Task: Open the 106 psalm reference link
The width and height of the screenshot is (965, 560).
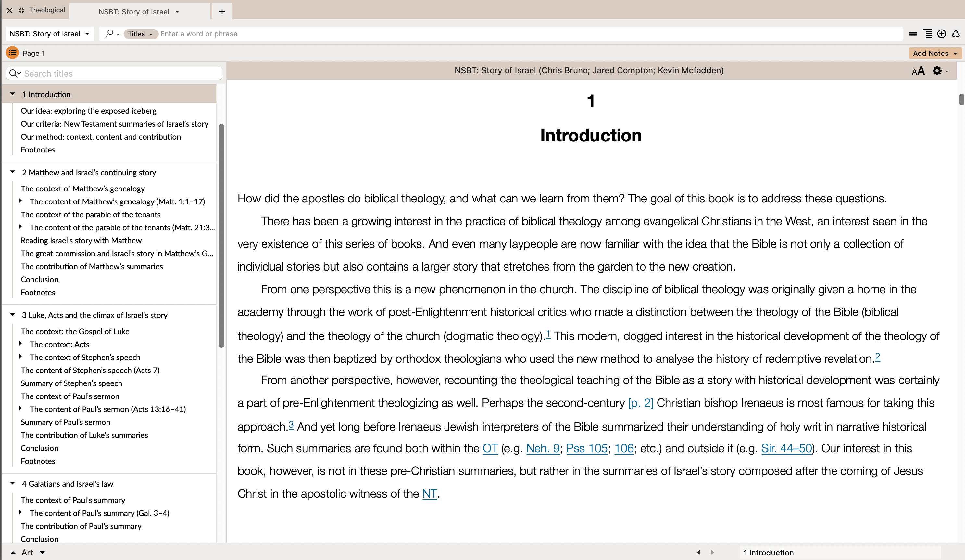Action: click(624, 448)
